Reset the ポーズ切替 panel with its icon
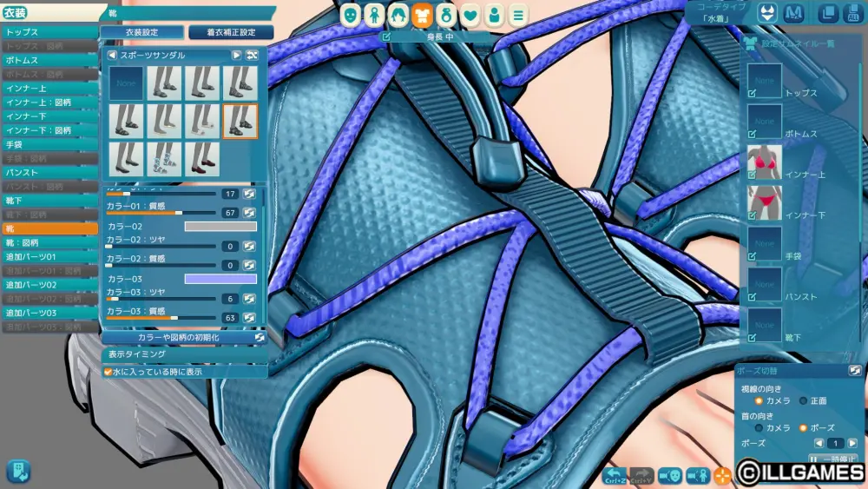The image size is (868, 489). coord(855,371)
